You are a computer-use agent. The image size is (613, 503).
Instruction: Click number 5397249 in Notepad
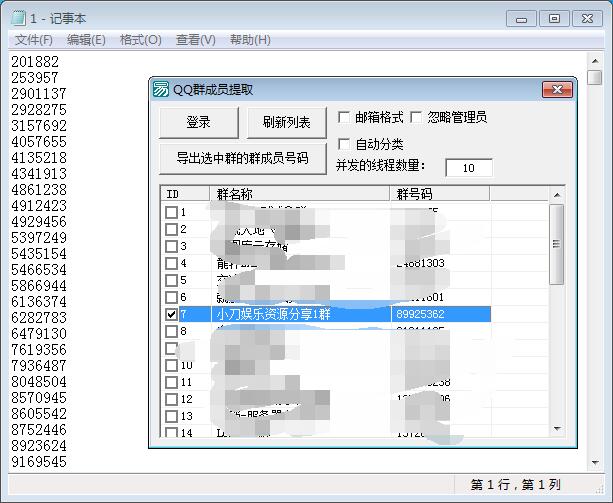(39, 238)
